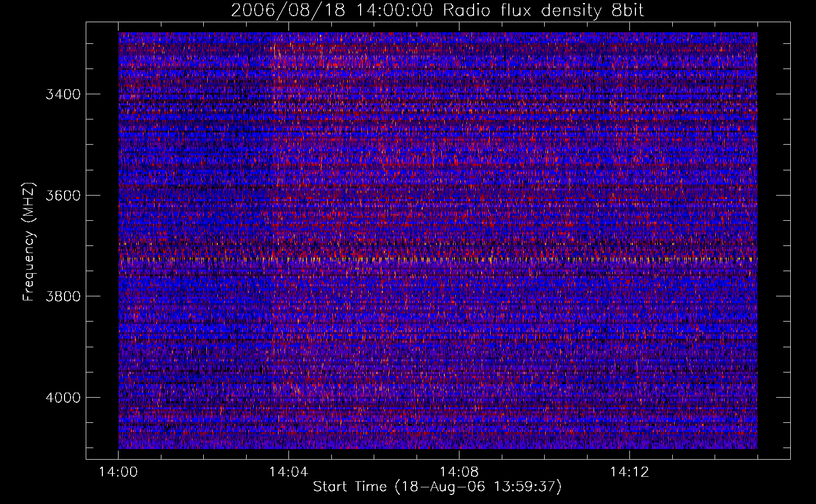Select the 3800 frequency axis label

pyautogui.click(x=63, y=296)
